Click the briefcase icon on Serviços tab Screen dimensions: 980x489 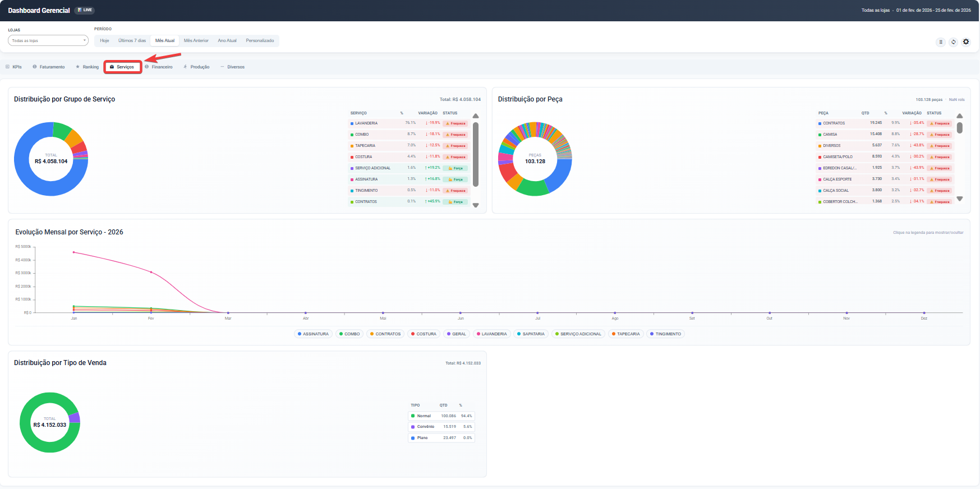[112, 67]
